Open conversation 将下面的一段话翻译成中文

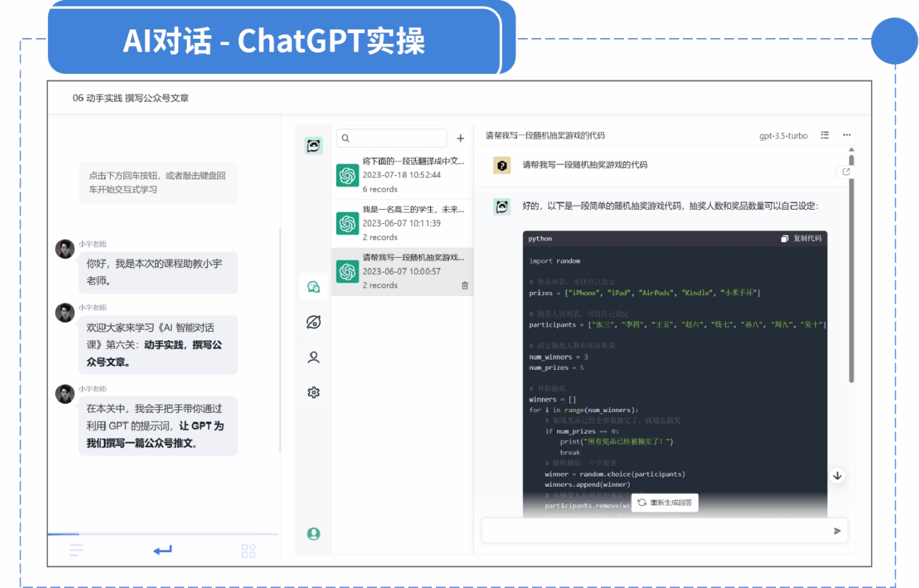402,175
